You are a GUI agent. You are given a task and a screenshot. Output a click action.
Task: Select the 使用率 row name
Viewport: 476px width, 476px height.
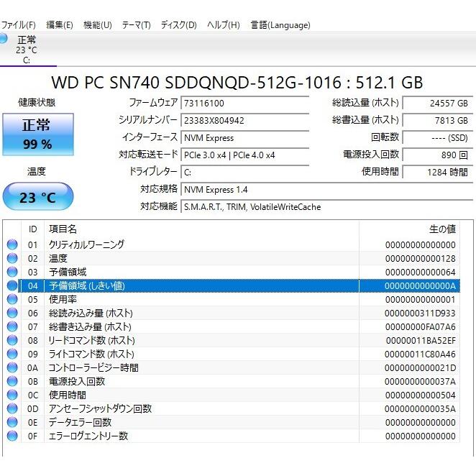tap(63, 299)
